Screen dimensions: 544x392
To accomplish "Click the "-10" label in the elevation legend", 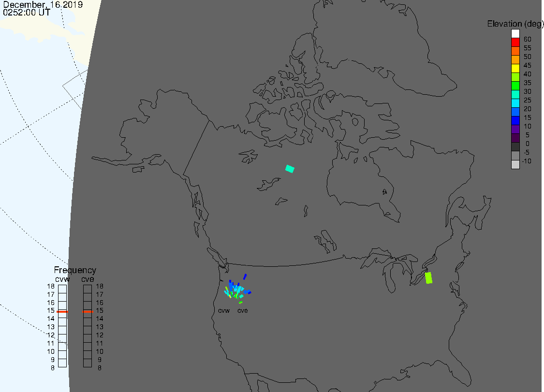I will coord(527,161).
